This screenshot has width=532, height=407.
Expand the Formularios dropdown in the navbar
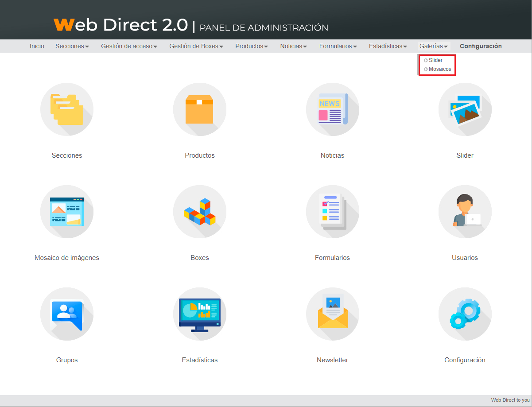click(338, 46)
